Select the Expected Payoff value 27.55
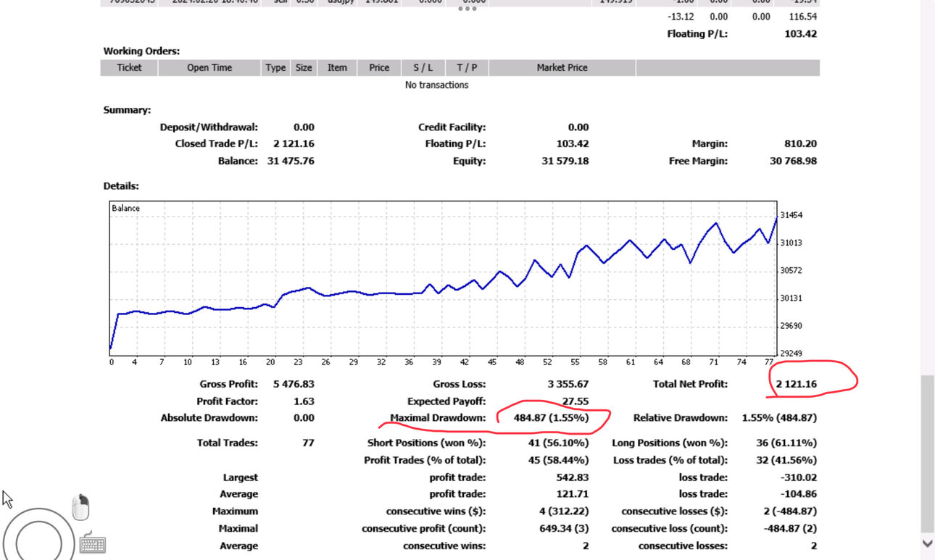 click(x=575, y=401)
